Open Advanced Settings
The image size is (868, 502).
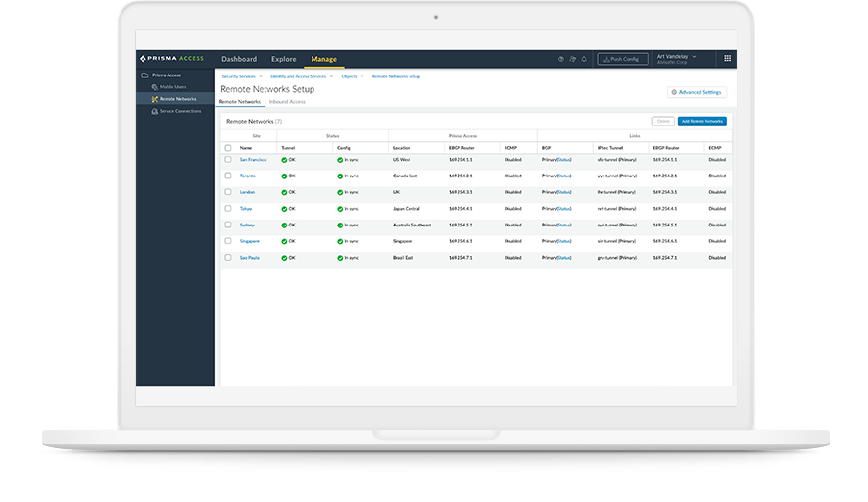[x=697, y=92]
